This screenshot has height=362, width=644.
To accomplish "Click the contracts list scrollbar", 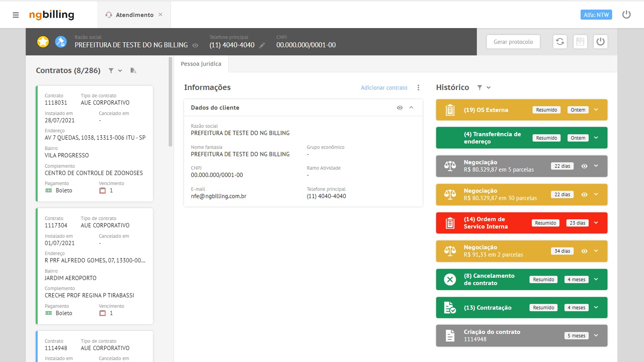I will (x=170, y=102).
